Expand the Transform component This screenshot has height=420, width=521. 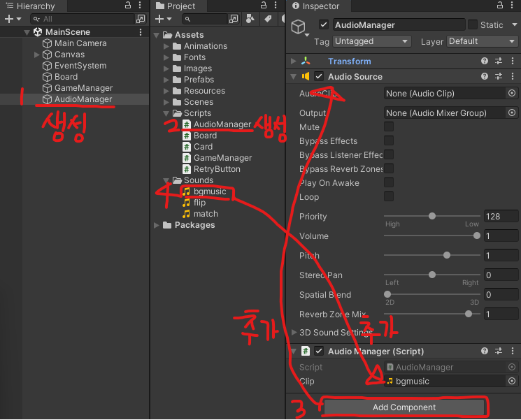(x=294, y=61)
